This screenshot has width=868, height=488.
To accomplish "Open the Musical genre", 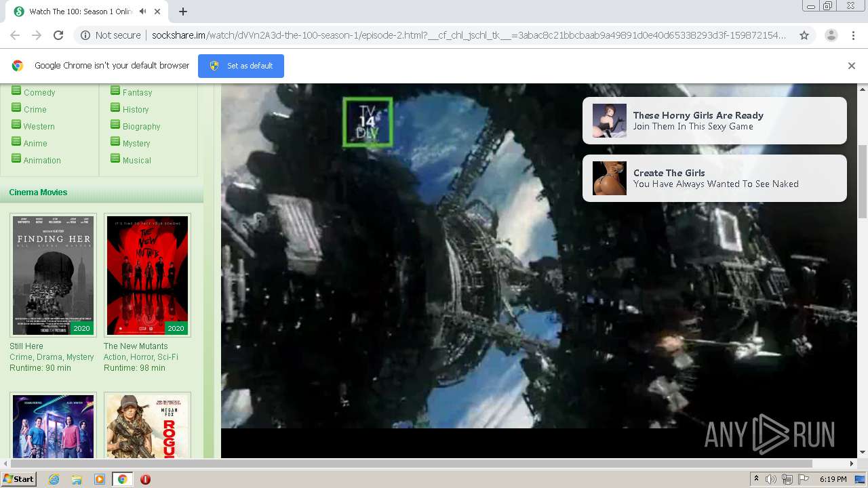I will click(137, 160).
